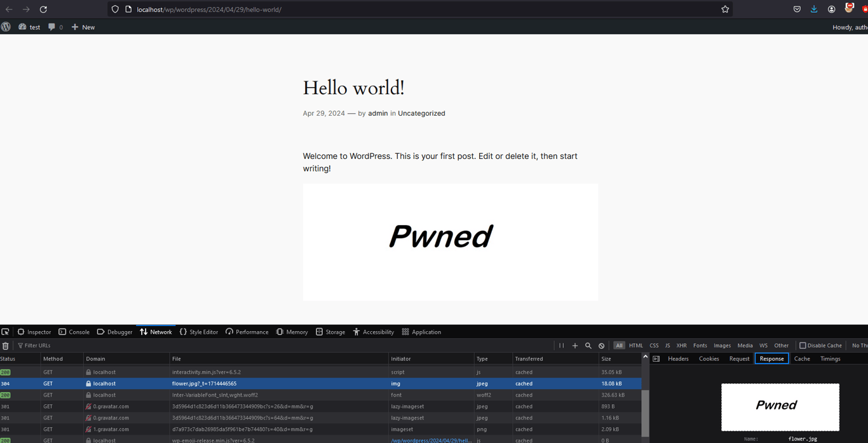Open comments bubble in admin bar
868x443 pixels.
point(55,27)
